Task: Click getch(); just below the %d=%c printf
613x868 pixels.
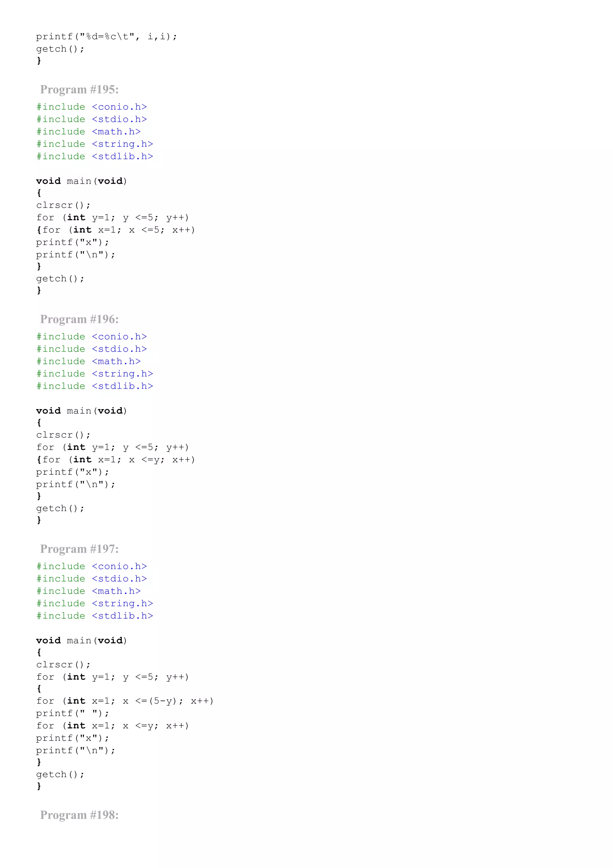Action: [x=60, y=49]
